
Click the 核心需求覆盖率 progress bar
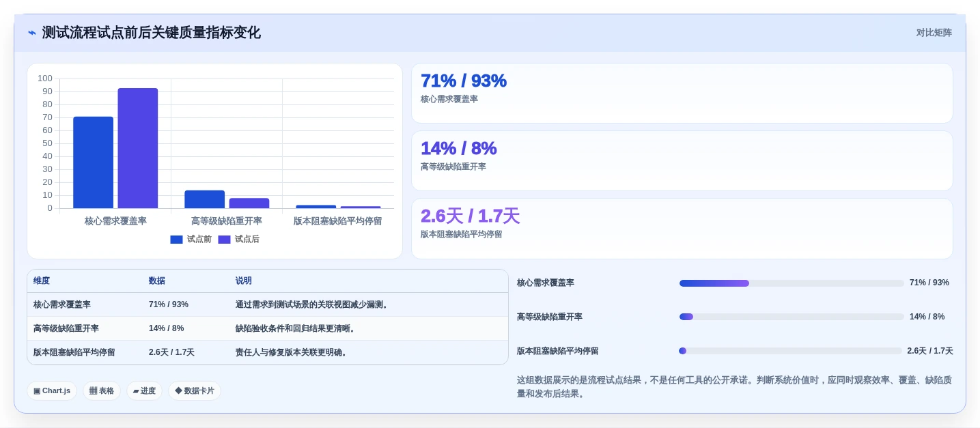pos(792,283)
